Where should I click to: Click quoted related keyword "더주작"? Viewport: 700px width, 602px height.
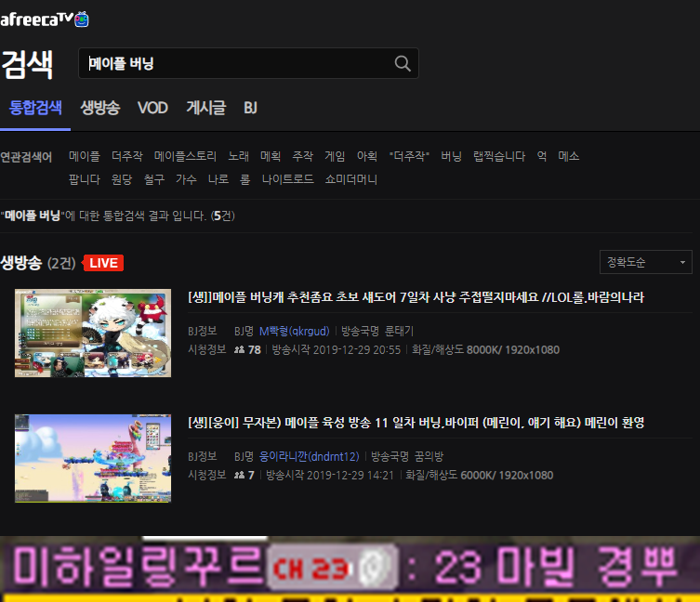[409, 156]
